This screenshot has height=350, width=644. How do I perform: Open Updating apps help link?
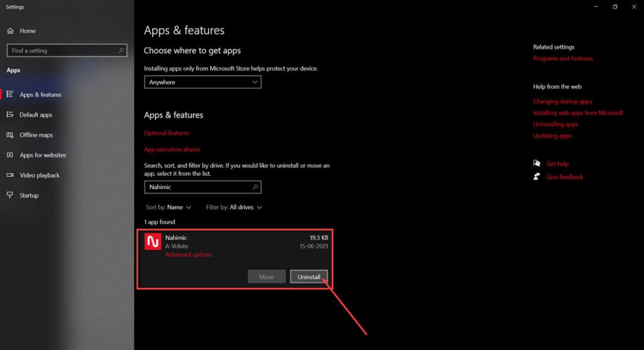pos(552,136)
